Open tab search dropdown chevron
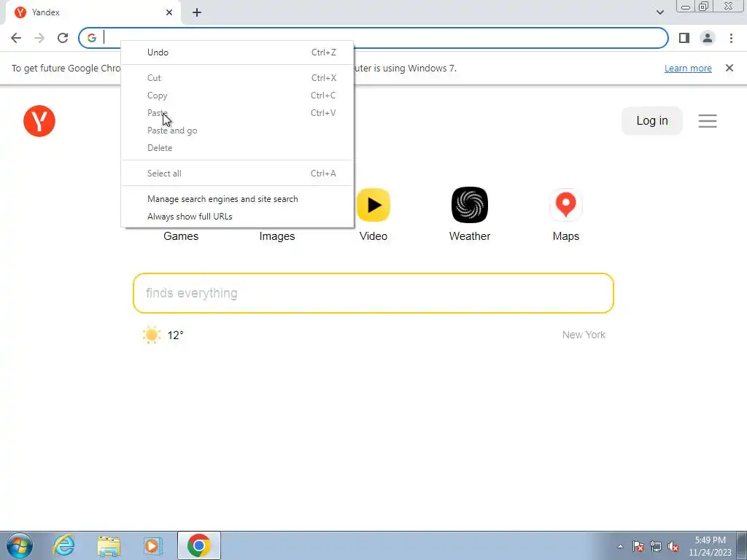The width and height of the screenshot is (747, 560). 659,12
